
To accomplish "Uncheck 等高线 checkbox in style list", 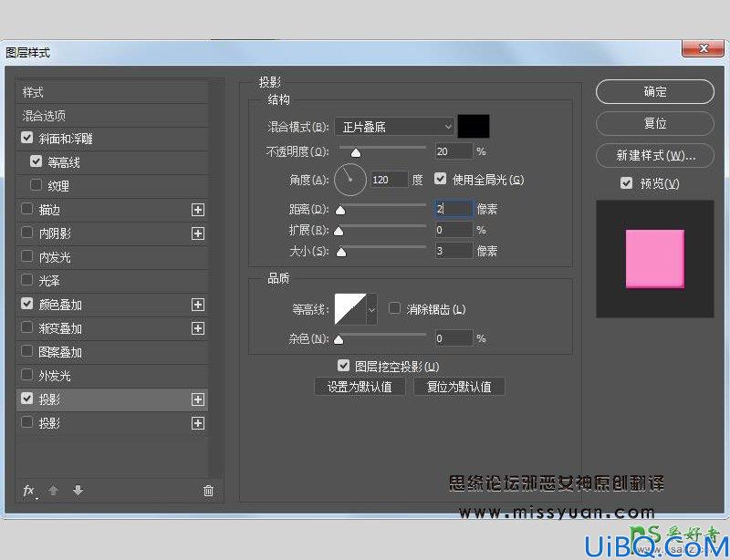I will 36,161.
